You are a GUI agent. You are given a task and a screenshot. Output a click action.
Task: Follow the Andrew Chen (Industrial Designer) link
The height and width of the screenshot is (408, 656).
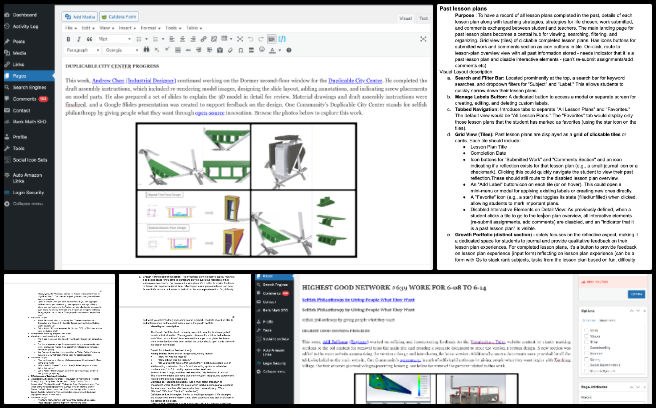tap(134, 80)
